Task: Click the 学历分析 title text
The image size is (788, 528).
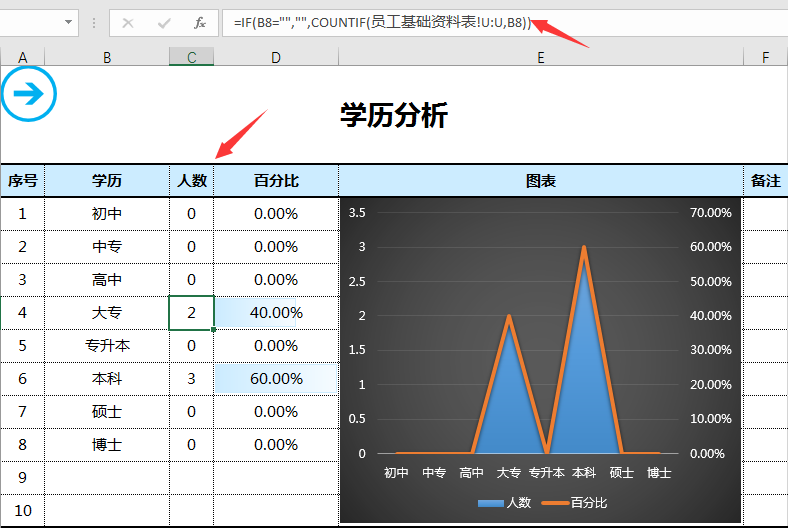Action: click(x=393, y=115)
